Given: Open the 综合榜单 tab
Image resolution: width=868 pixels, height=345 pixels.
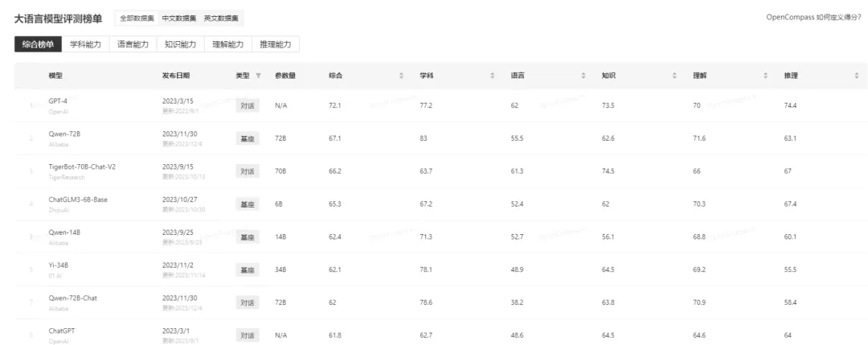Looking at the screenshot, I should tap(39, 44).
